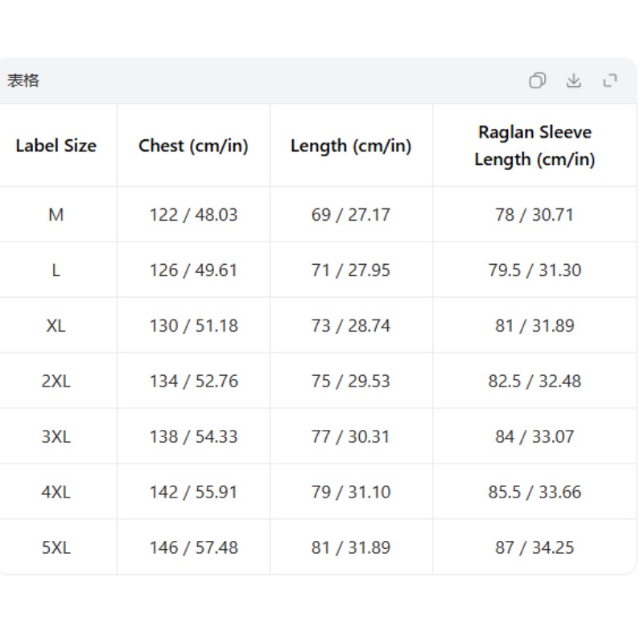Click the 5XL length value 81 / 31.89
The width and height of the screenshot is (644, 644).
[351, 547]
